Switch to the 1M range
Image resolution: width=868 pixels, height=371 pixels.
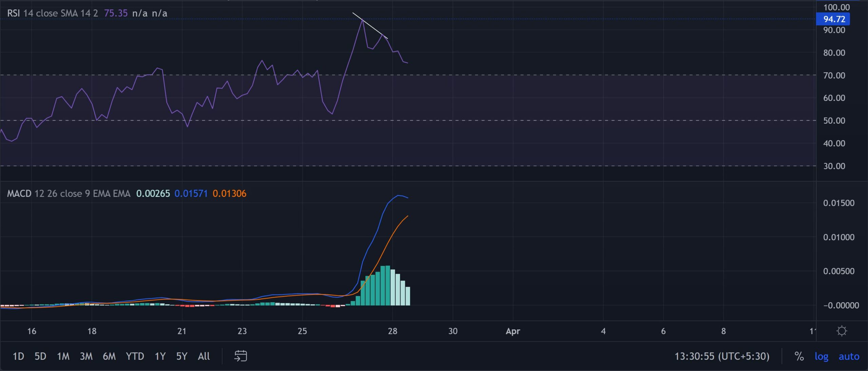63,356
